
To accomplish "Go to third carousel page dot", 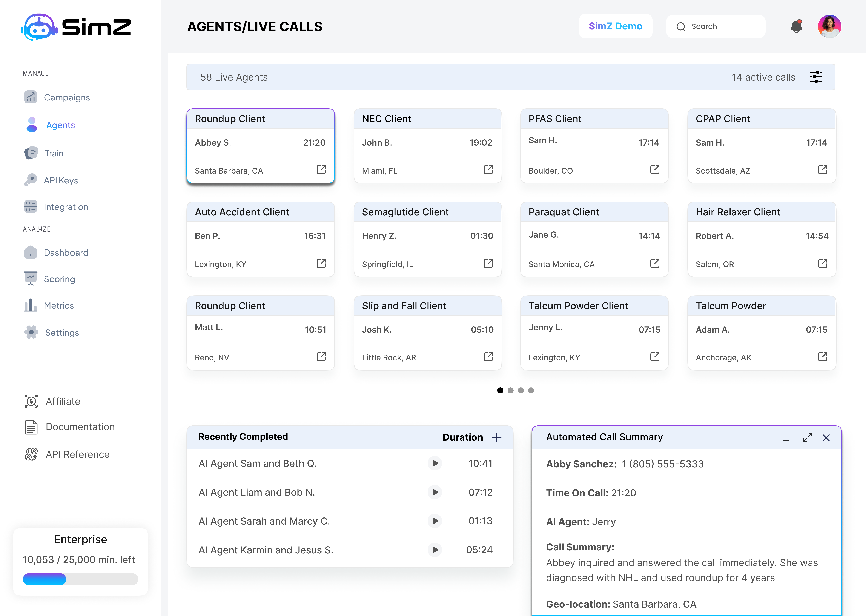I will click(x=521, y=390).
